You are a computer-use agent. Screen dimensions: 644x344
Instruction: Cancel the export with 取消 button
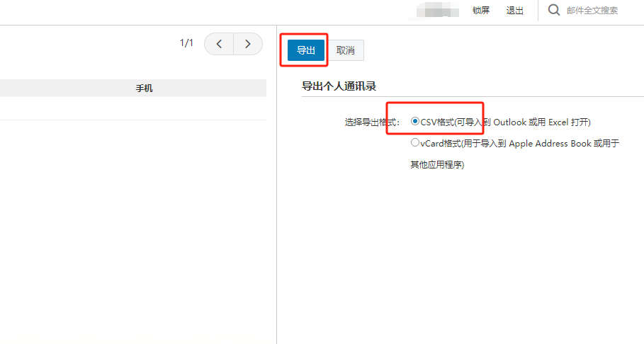tap(346, 50)
